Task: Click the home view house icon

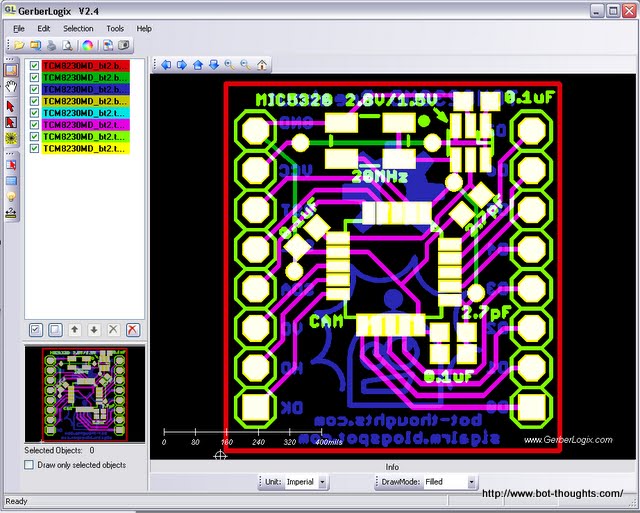Action: tap(262, 64)
